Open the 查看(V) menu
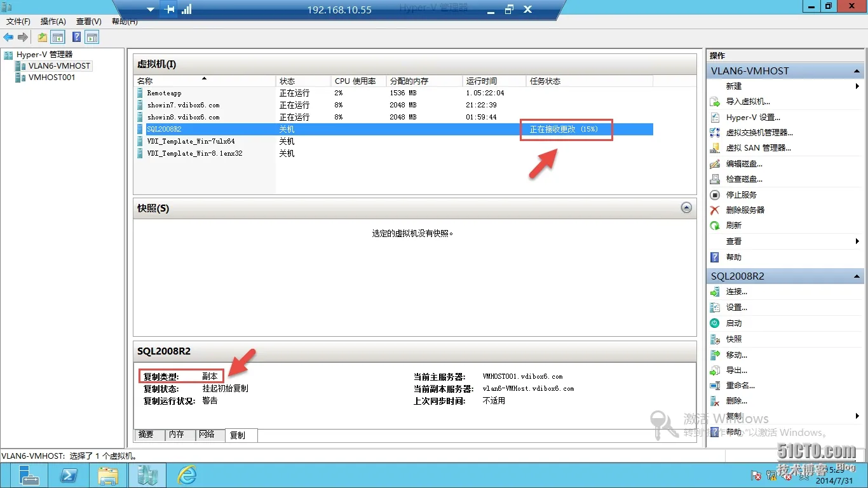 [89, 22]
